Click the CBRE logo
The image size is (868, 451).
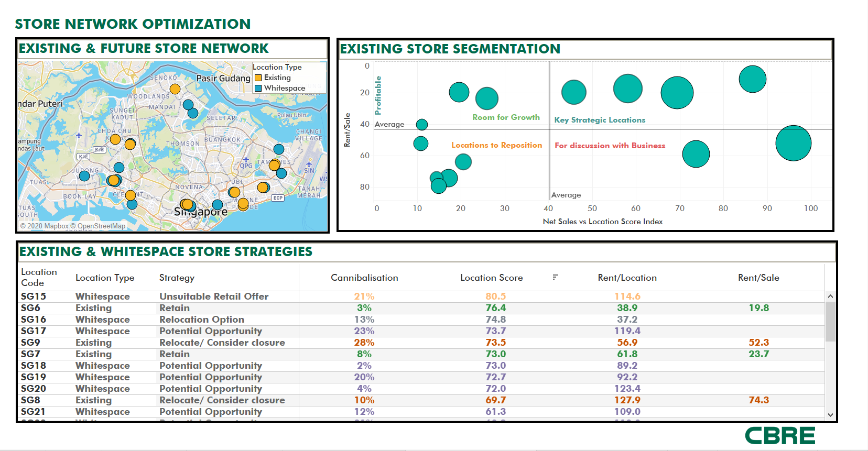click(780, 436)
